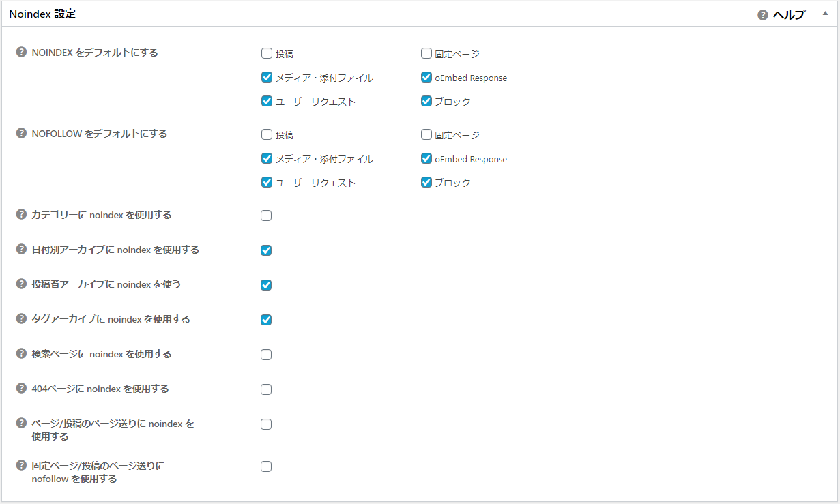Click help icon beside NOFOLLOW をデフォルトにする
The width and height of the screenshot is (840, 504).
coord(21,134)
